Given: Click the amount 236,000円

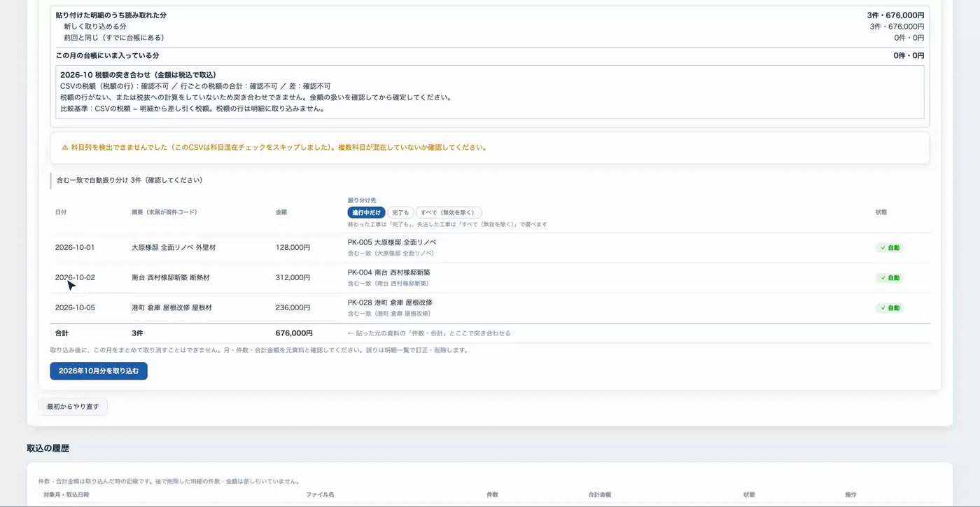Looking at the screenshot, I should pos(293,308).
